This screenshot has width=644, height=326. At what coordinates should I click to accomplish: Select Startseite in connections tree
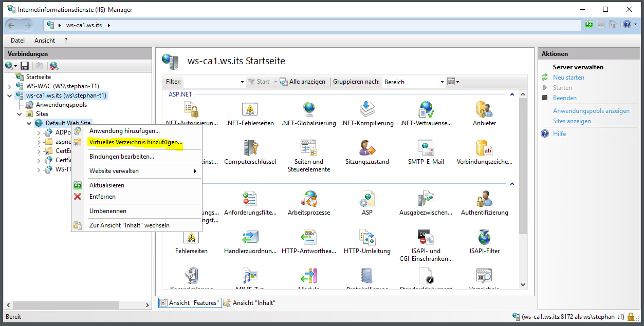(x=39, y=77)
